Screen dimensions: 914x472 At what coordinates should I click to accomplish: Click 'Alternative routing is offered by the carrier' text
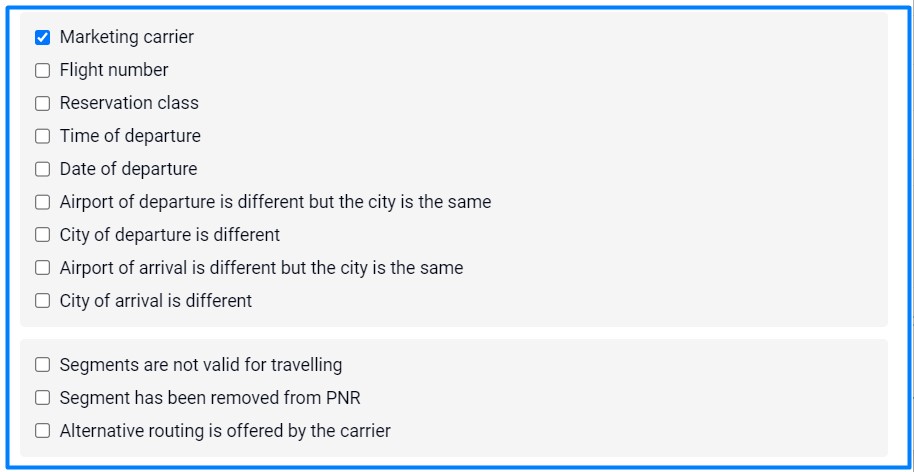(x=225, y=431)
